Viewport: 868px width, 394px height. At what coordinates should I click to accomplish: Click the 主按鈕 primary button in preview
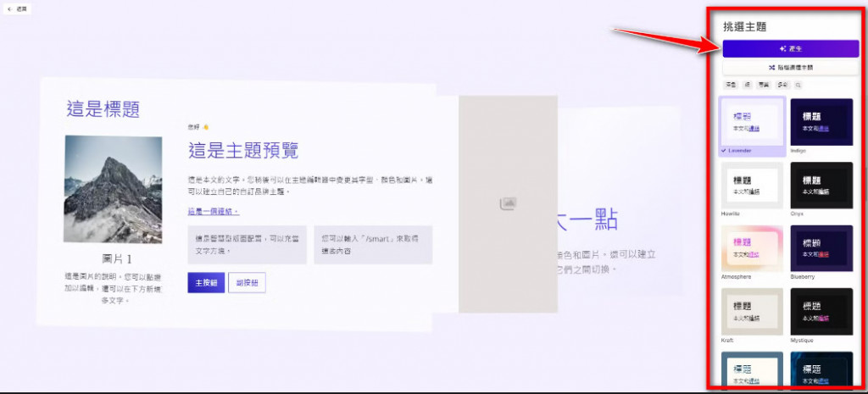[x=206, y=282]
